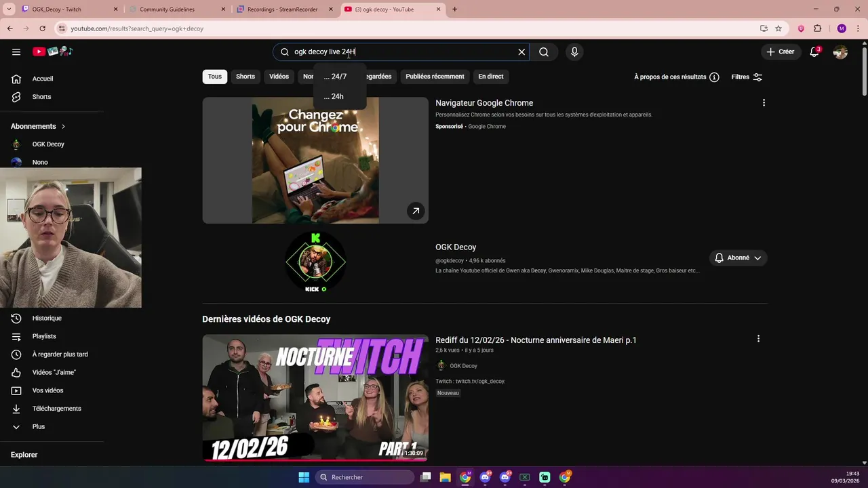Open the OGK Decoy channel name result
868x488 pixels.
pos(456,247)
